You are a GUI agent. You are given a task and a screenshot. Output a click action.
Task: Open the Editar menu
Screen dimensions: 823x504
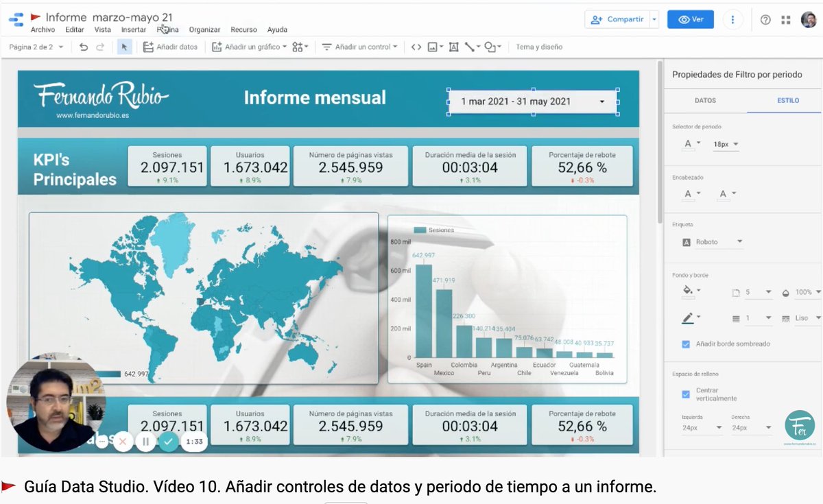coord(75,29)
